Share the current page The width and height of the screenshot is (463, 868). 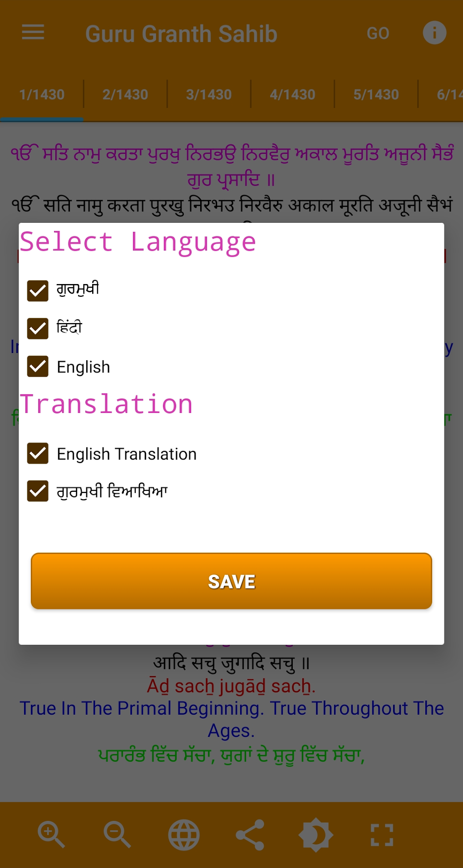coord(250,834)
